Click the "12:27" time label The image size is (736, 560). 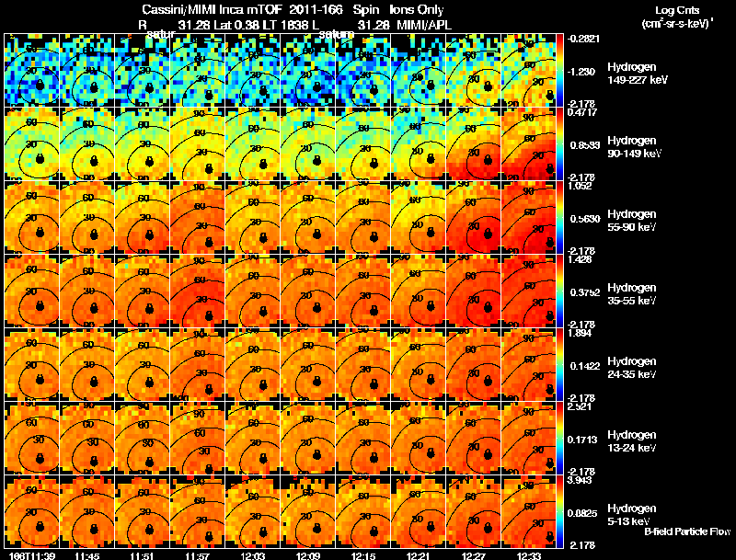pyautogui.click(x=474, y=555)
